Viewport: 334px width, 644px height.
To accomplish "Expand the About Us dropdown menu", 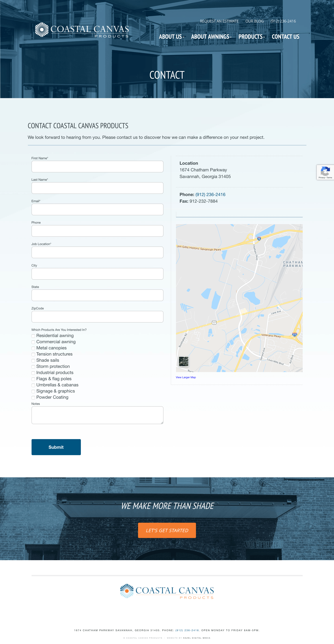I will (172, 37).
